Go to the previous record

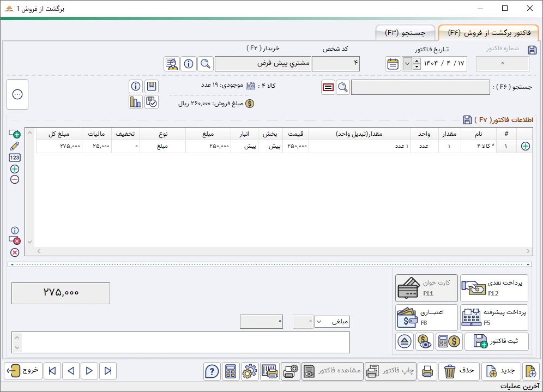71,371
